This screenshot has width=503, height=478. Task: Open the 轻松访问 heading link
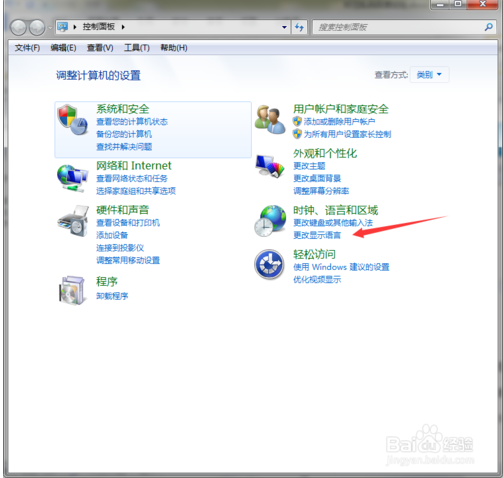pos(314,254)
